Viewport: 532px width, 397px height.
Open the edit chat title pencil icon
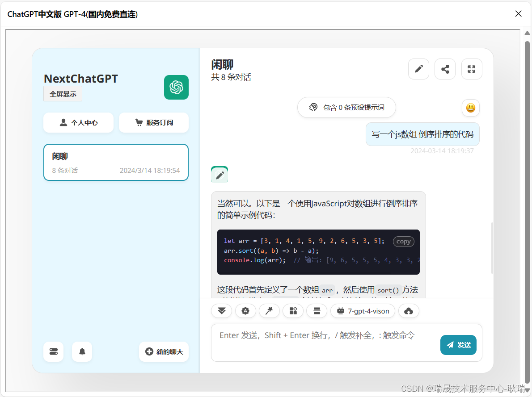coord(419,69)
